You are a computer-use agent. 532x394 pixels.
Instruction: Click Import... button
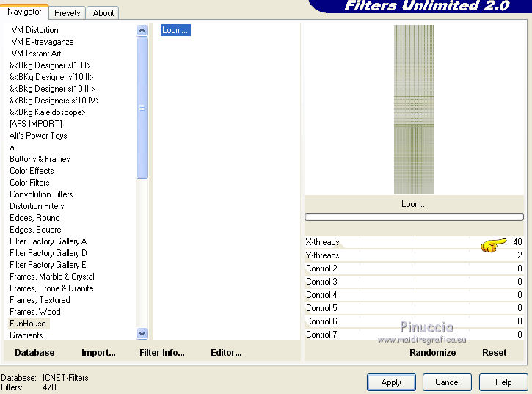(98, 353)
